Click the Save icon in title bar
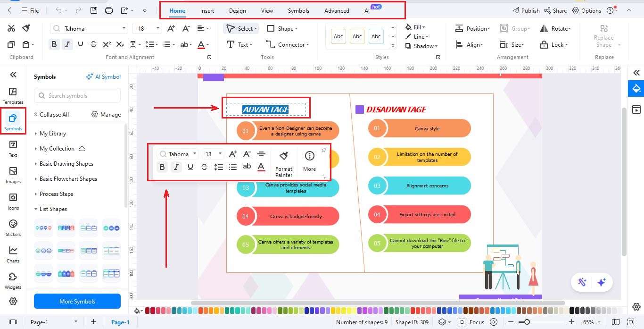Image resolution: width=644 pixels, height=329 pixels. pos(94,10)
